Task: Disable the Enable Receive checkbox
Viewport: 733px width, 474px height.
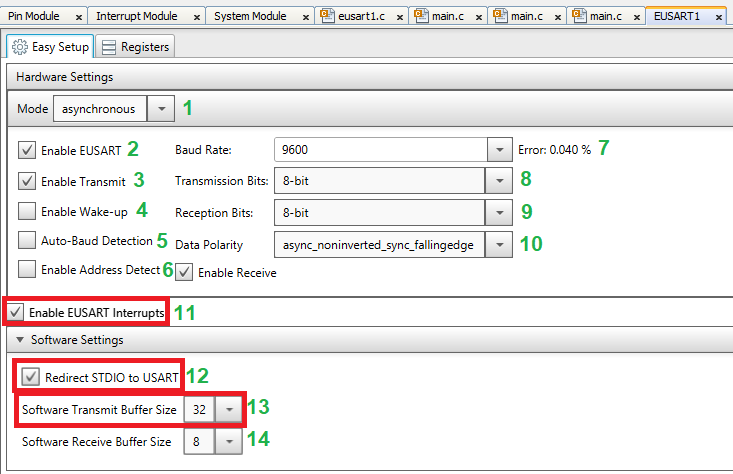Action: pos(184,272)
